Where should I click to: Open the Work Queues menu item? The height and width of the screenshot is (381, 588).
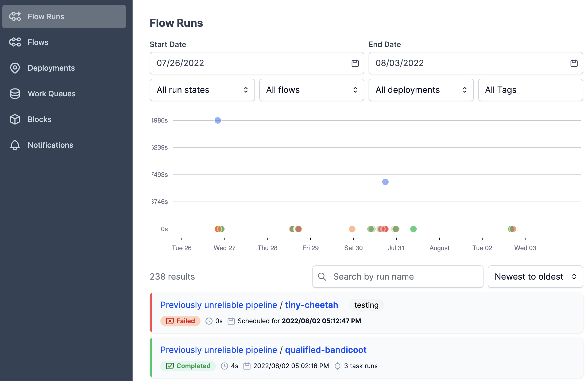click(52, 94)
